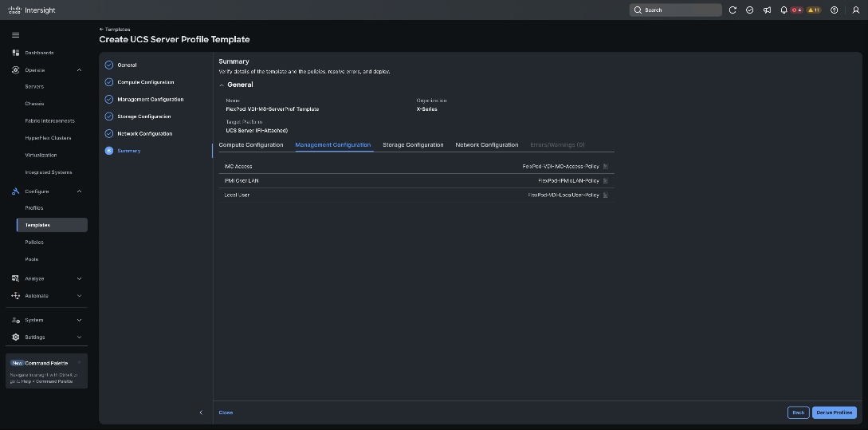
Task: Dismiss the Command Palette notice
Action: [79, 363]
